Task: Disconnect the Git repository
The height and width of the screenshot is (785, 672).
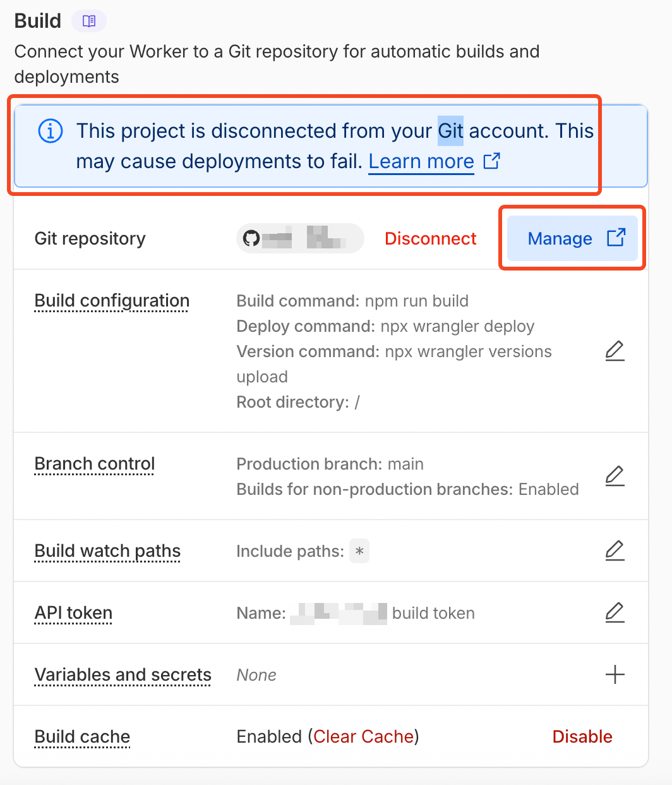Action: [x=430, y=239]
